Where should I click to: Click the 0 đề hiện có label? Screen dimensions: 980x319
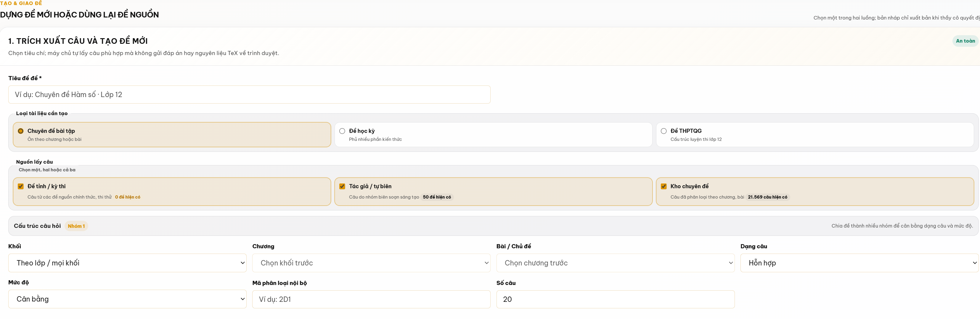[127, 197]
